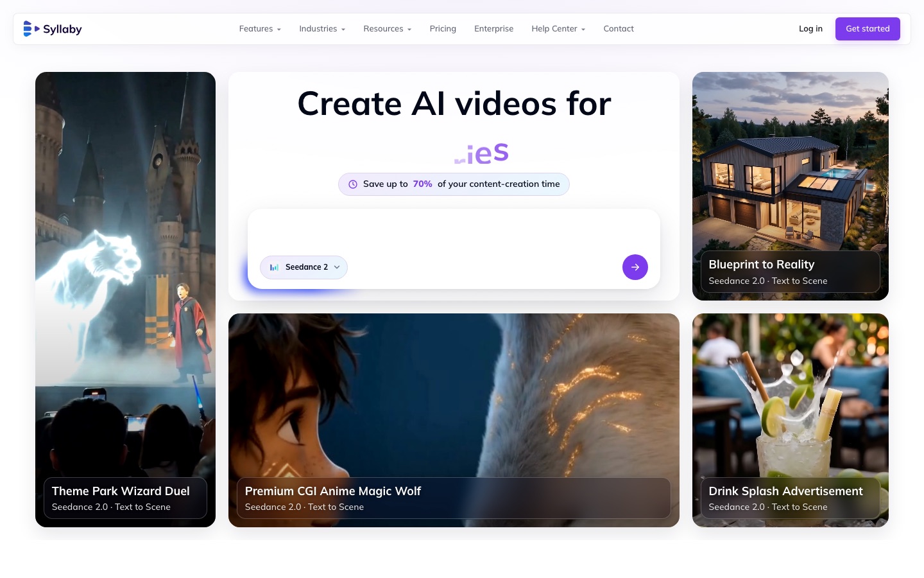
Task: Click the Seedance 2 model bars icon
Action: point(274,267)
